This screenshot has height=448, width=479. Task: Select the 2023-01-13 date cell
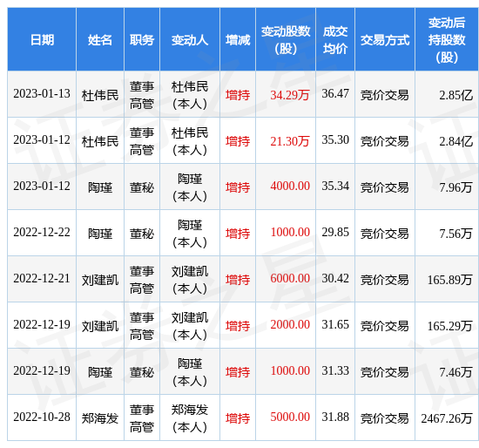42,94
